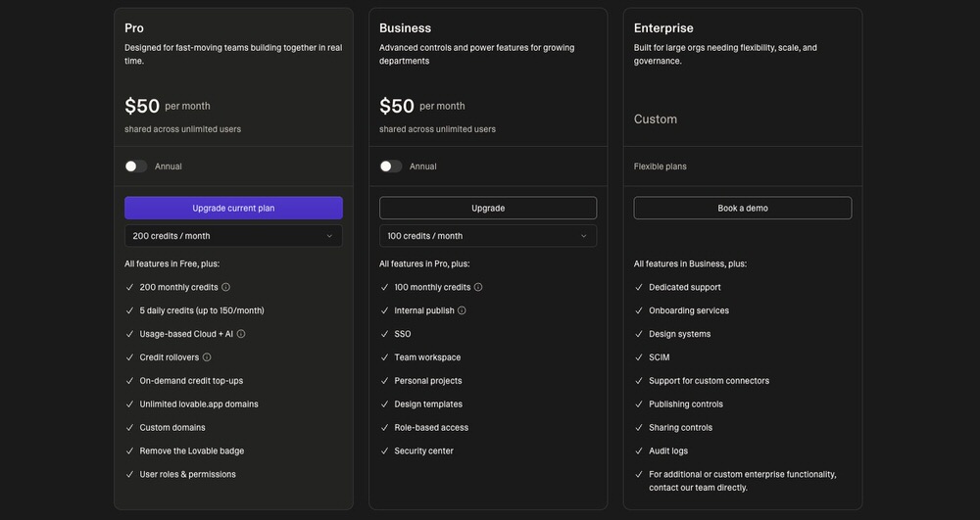Click 'Design systems' feature
Screen dimensions: 980x520
click(x=679, y=334)
